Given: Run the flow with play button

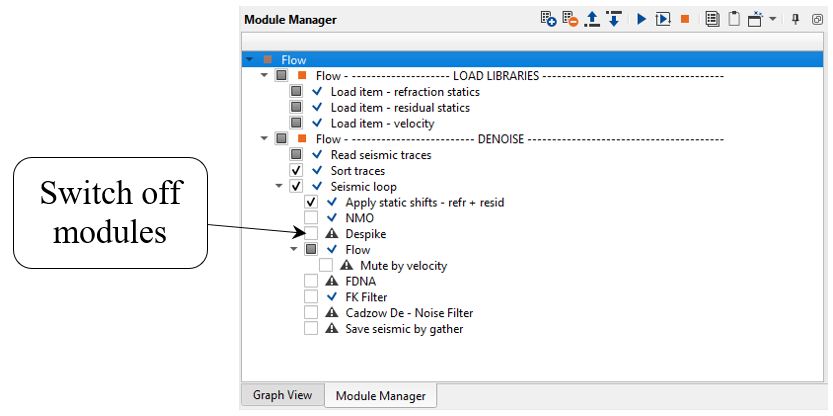Looking at the screenshot, I should click(x=641, y=19).
